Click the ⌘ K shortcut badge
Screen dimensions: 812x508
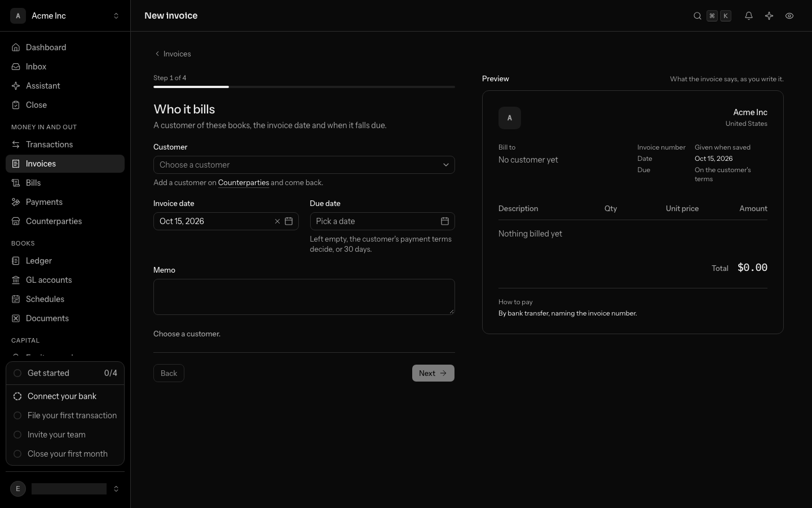pyautogui.click(x=719, y=16)
